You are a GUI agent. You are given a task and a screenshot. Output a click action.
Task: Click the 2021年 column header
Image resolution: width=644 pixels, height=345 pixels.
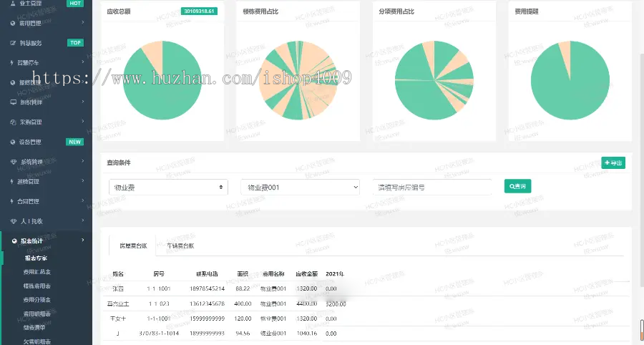335,273
